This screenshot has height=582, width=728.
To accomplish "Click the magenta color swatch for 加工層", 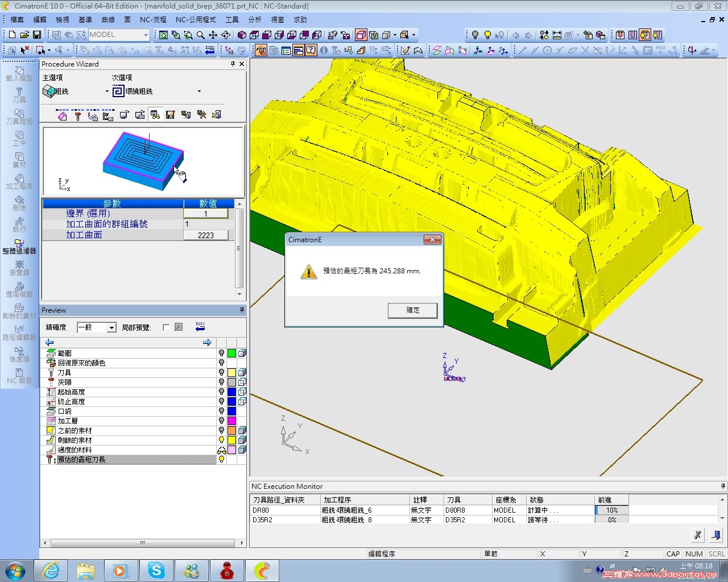I will click(x=231, y=421).
